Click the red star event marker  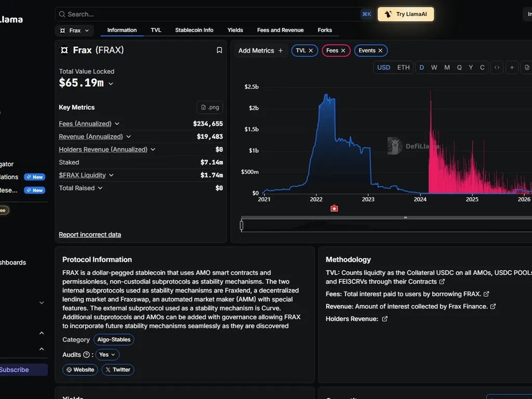(334, 208)
